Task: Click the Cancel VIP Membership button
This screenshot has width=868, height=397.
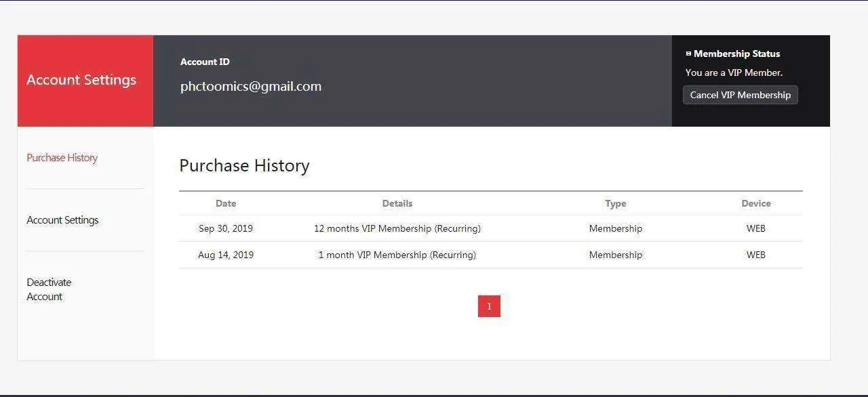Action: (741, 95)
